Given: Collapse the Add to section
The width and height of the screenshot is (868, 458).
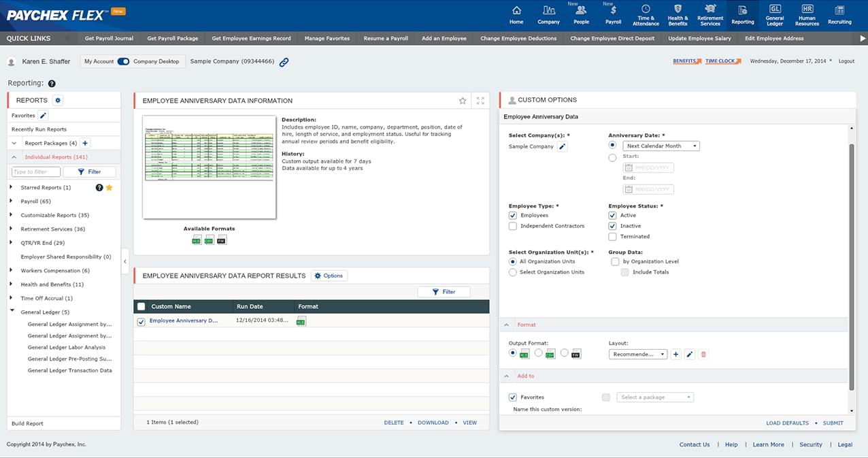Looking at the screenshot, I should pyautogui.click(x=506, y=376).
